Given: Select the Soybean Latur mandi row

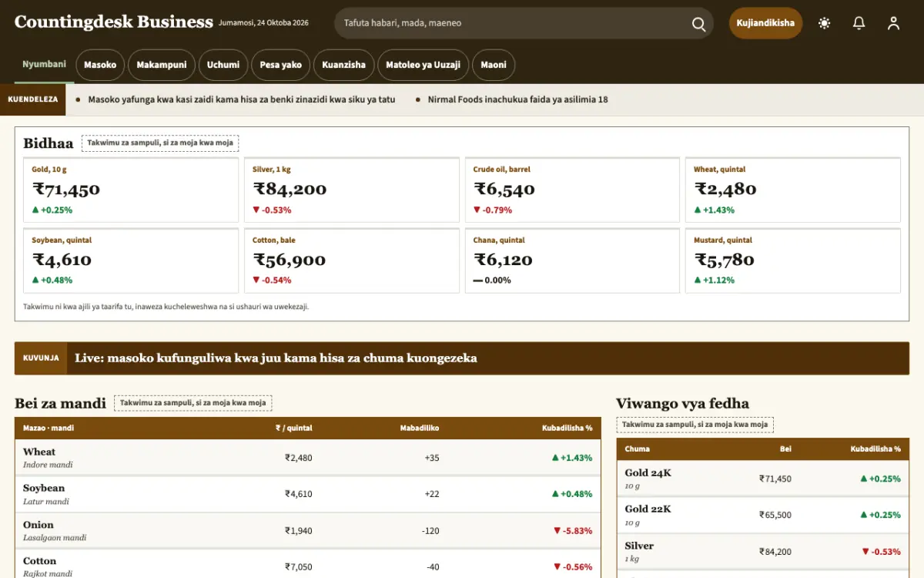Looking at the screenshot, I should tap(308, 494).
